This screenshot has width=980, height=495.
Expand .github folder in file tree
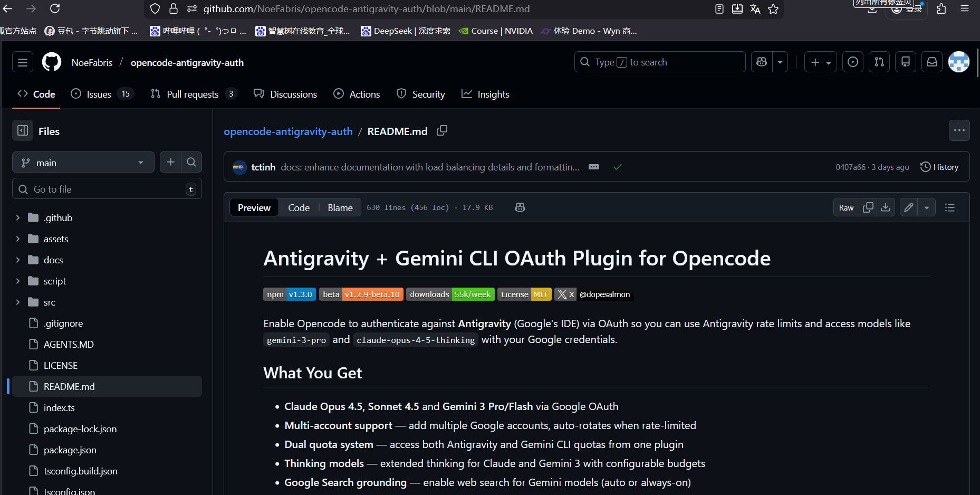18,217
